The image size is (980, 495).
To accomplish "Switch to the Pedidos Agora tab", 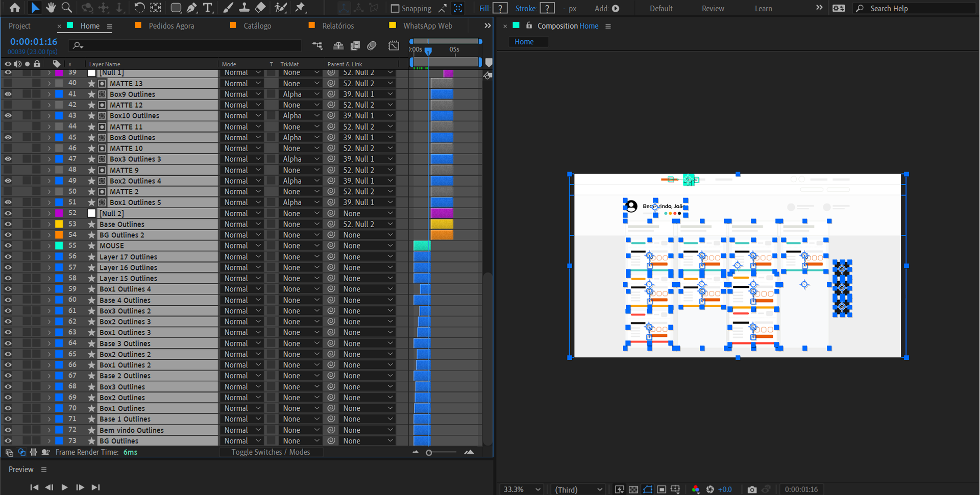I will [171, 26].
